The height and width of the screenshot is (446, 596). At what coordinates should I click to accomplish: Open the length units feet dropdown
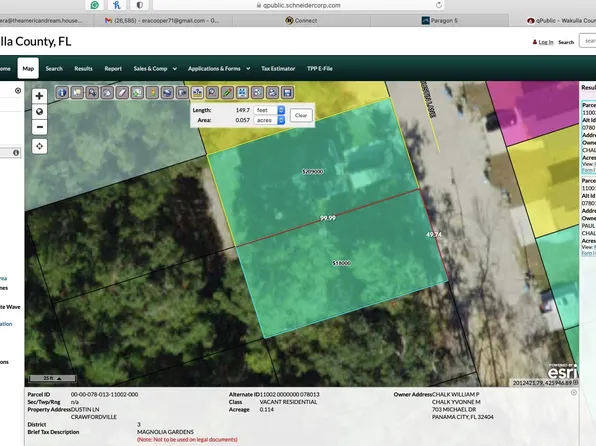(x=269, y=110)
